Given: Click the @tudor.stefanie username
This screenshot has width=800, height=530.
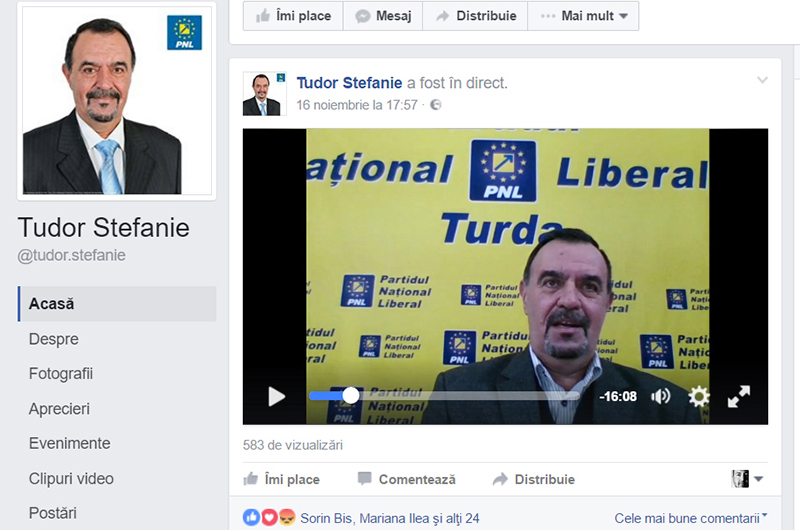Looking at the screenshot, I should click(x=71, y=255).
